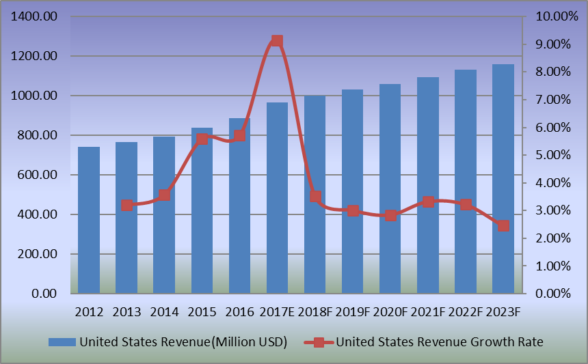This screenshot has height=364, width=588.
Task: Click the 2021F growth rate marker
Action: (x=428, y=201)
